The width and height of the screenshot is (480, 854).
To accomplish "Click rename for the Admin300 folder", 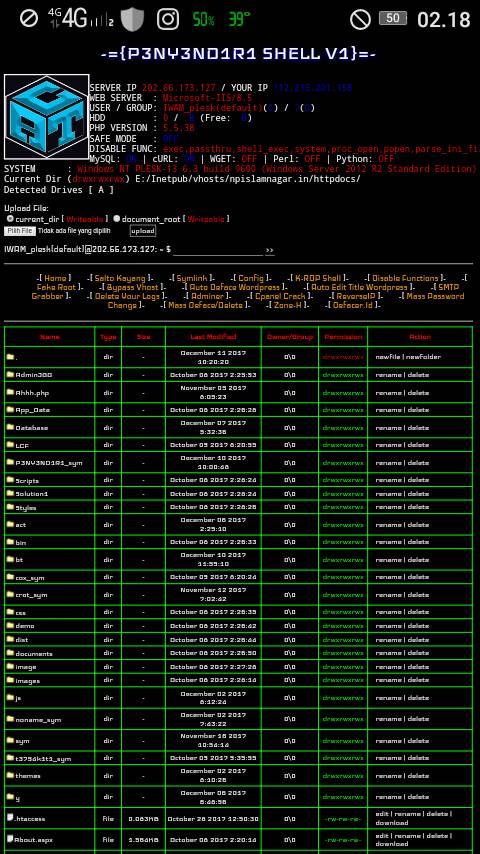I will coord(388,375).
